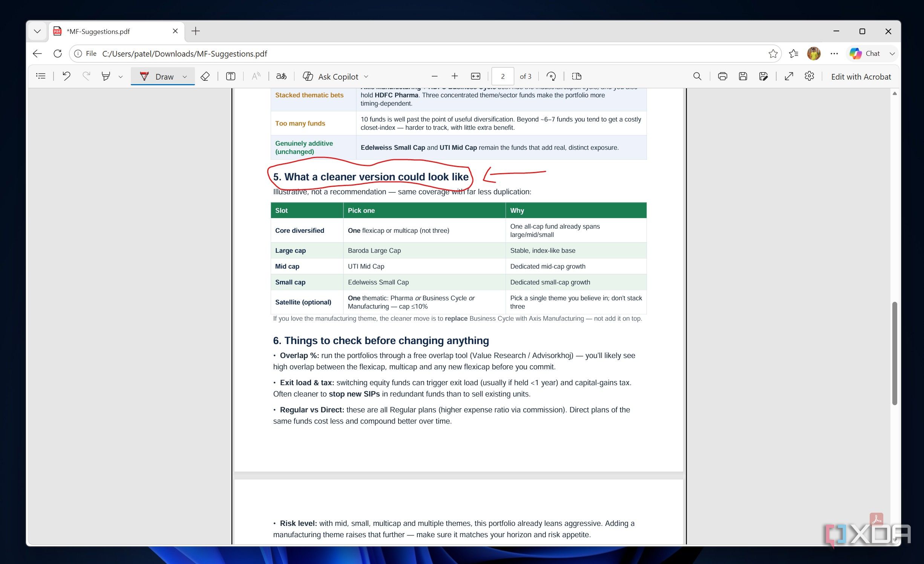Image resolution: width=924 pixels, height=564 pixels.
Task: Open the tab actions dropdown menu
Action: click(37, 31)
